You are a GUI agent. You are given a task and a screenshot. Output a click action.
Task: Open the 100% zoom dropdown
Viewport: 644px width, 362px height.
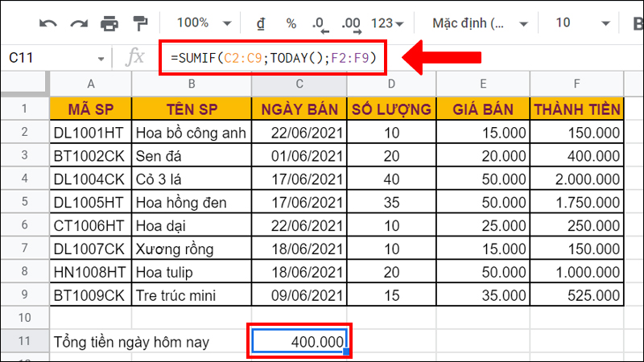pos(204,23)
